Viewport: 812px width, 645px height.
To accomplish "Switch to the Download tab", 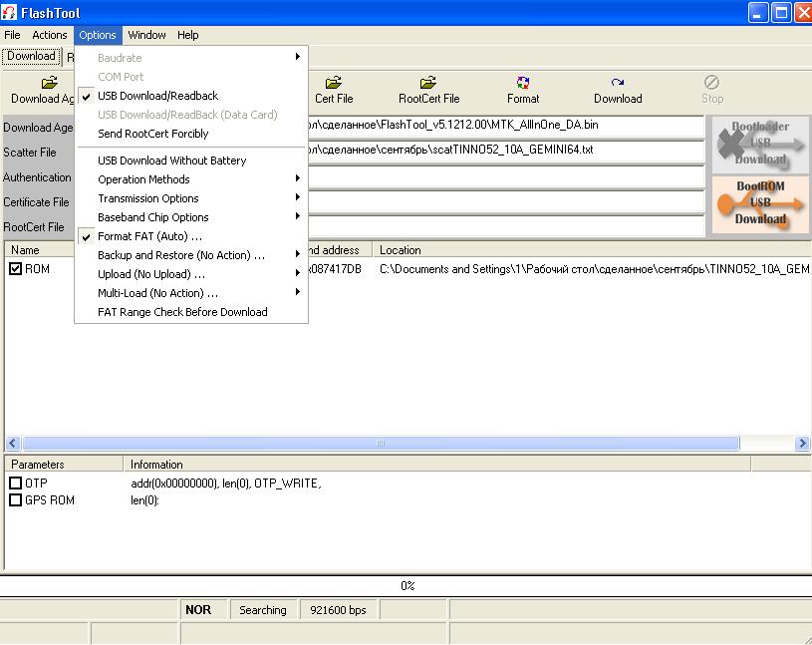I will tap(31, 56).
